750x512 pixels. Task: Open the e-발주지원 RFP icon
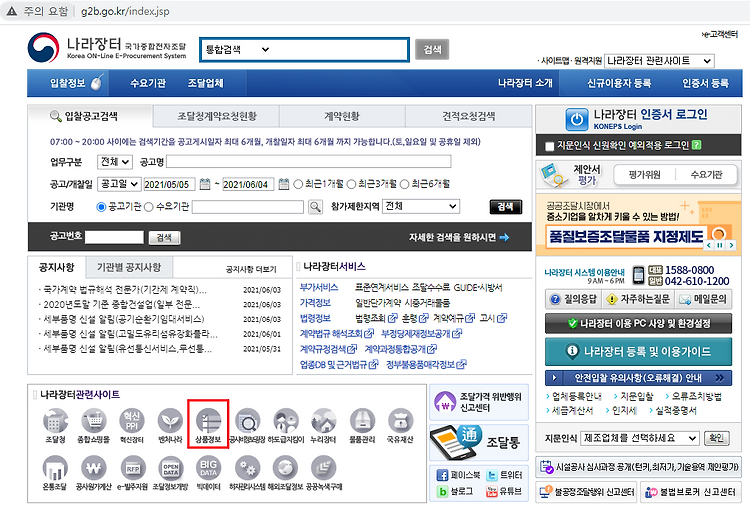coord(132,468)
